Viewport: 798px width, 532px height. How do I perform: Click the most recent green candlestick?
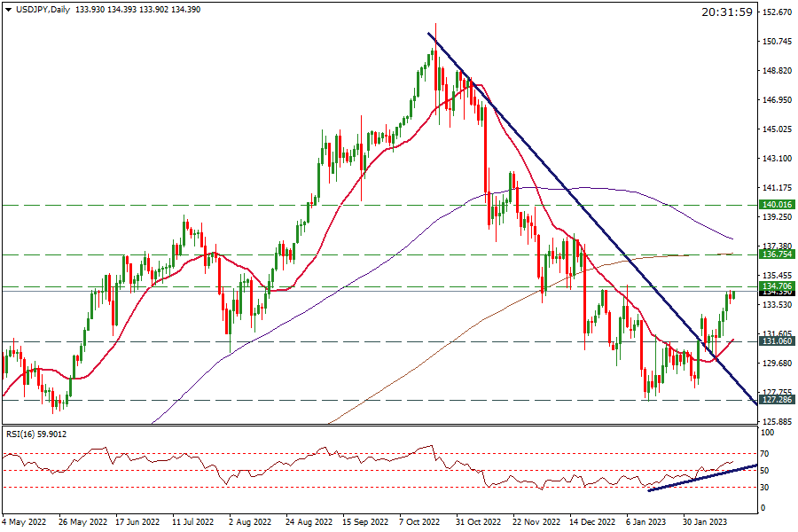[733, 295]
